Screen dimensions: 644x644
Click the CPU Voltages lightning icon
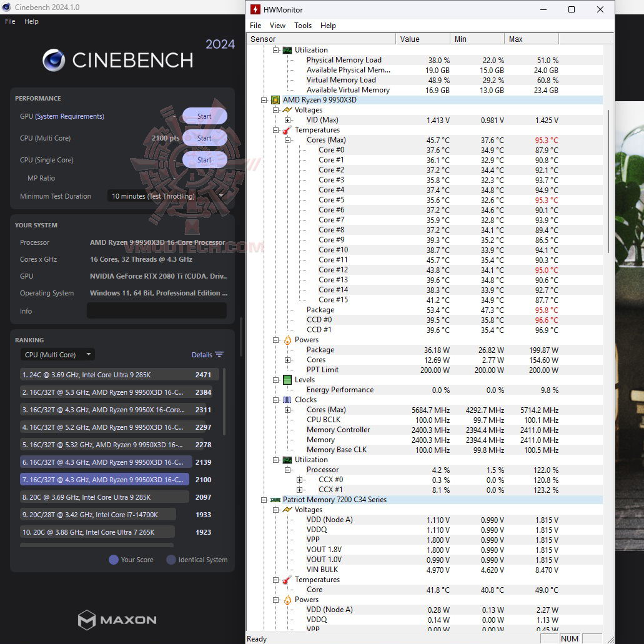pyautogui.click(x=287, y=110)
